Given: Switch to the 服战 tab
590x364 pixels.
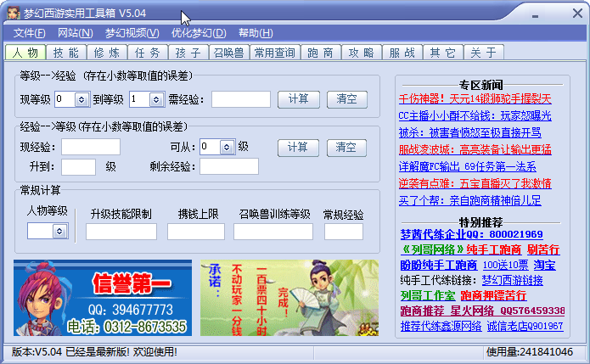Looking at the screenshot, I should tap(402, 53).
